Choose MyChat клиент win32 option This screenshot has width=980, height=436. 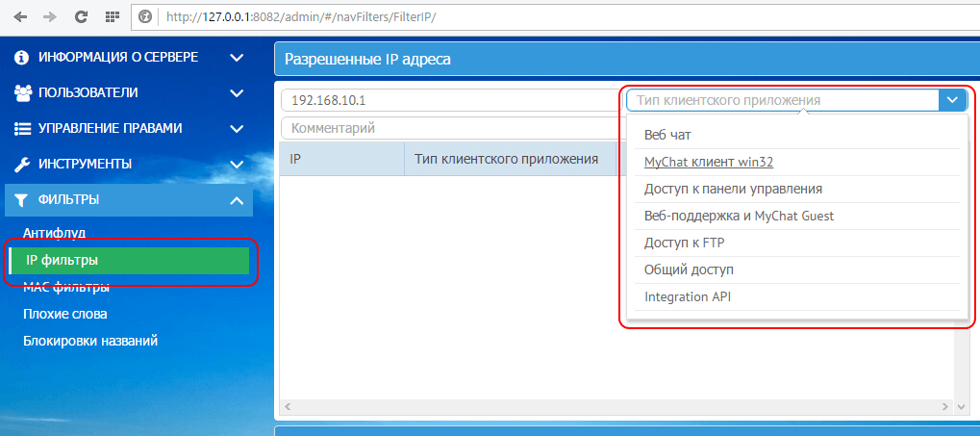708,163
